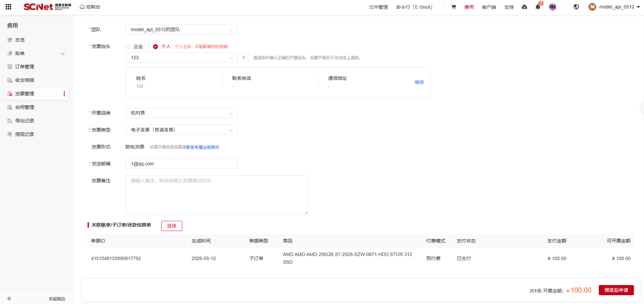Screen dimensions: 644x304
Task: Select 发票管理 in the sidebar
Action: [36, 93]
